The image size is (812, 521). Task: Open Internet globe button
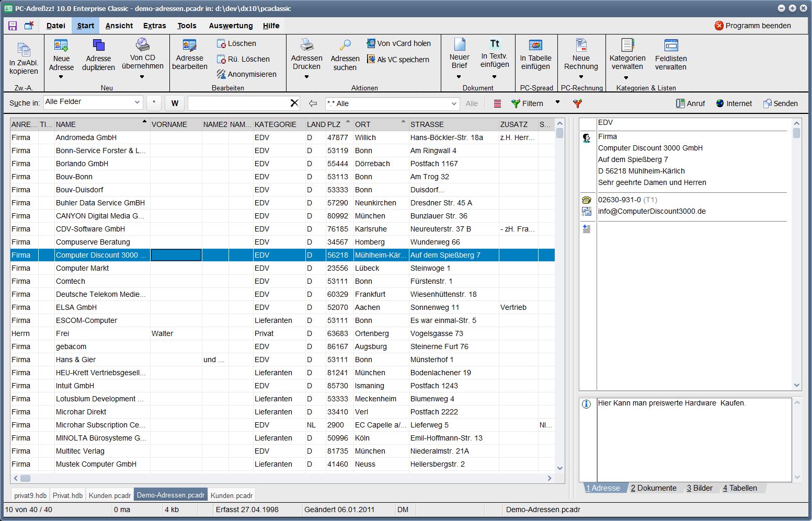734,103
